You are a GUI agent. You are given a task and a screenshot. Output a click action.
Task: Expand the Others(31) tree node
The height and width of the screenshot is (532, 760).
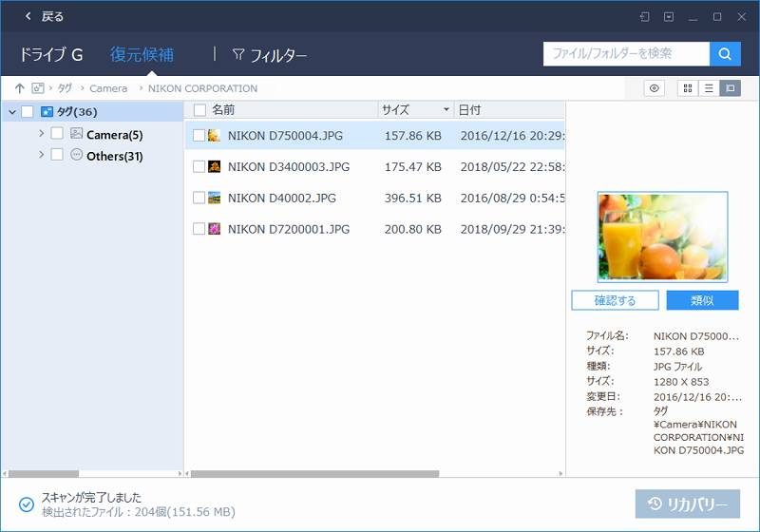41,155
